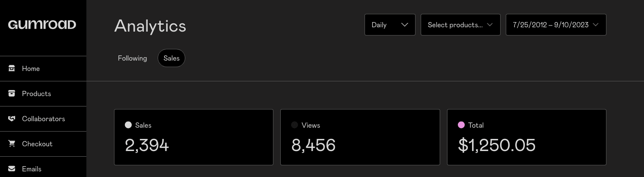Open the Checkout text link
The height and width of the screenshot is (177, 644).
coord(37,144)
